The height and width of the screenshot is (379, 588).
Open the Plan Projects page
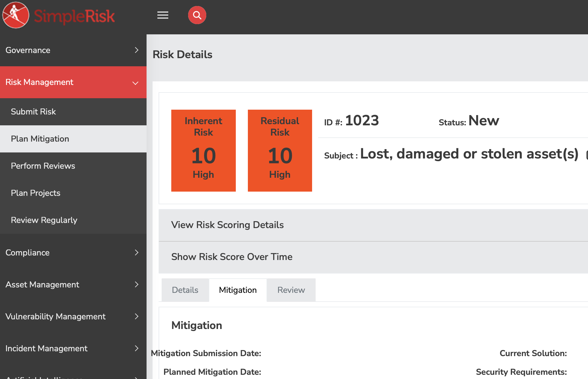click(36, 193)
